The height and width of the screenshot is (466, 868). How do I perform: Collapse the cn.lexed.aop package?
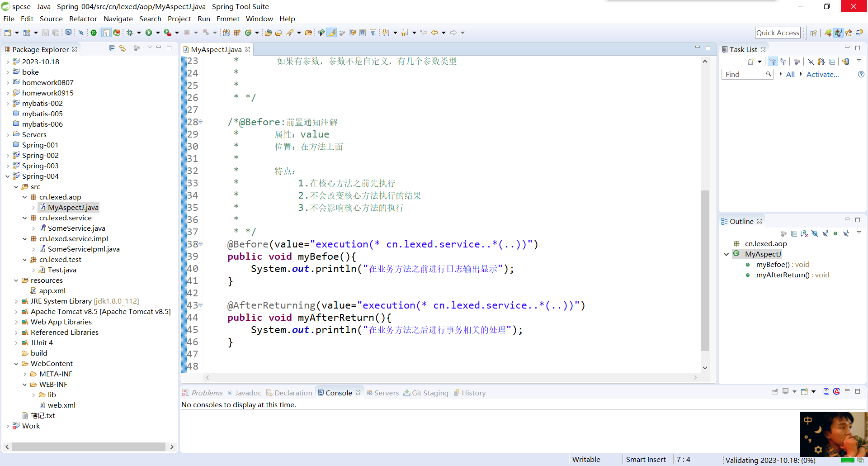pos(25,197)
